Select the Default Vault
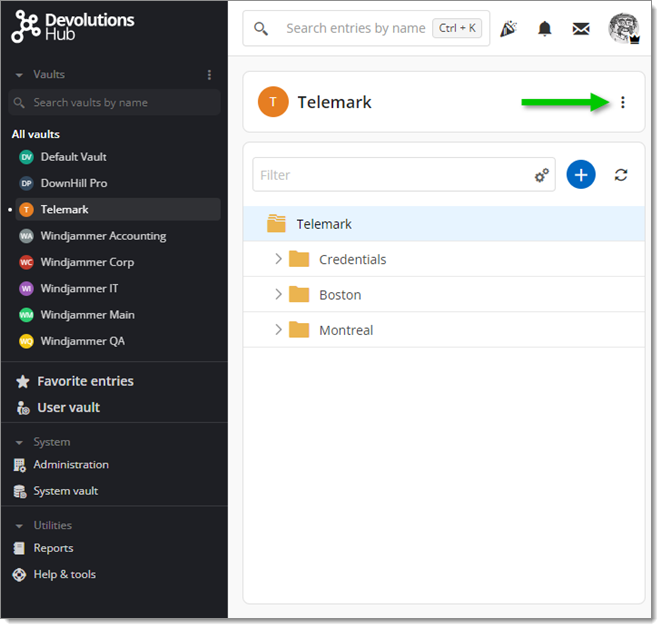This screenshot has height=629, width=662. 118,157
